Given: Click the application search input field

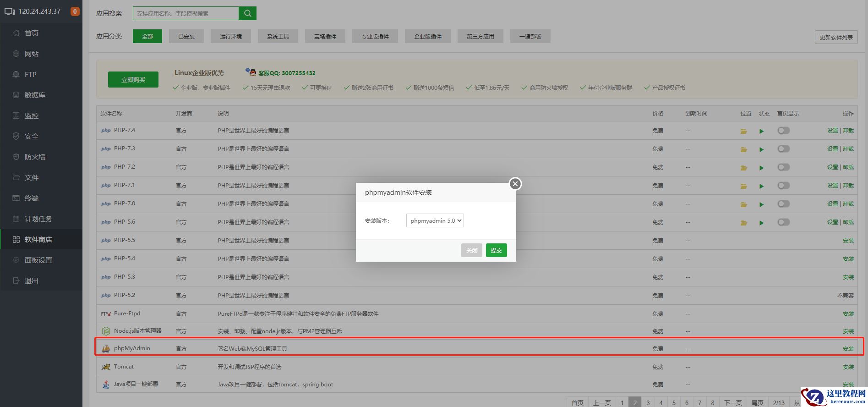Looking at the screenshot, I should coord(186,13).
